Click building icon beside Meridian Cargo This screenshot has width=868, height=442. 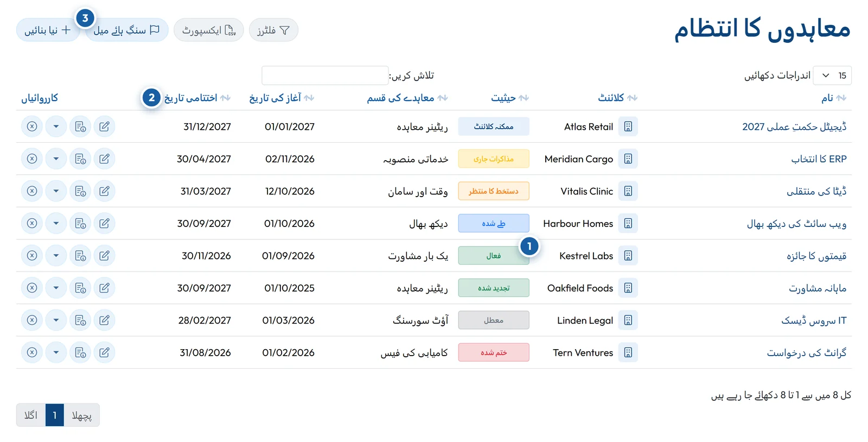coord(628,159)
